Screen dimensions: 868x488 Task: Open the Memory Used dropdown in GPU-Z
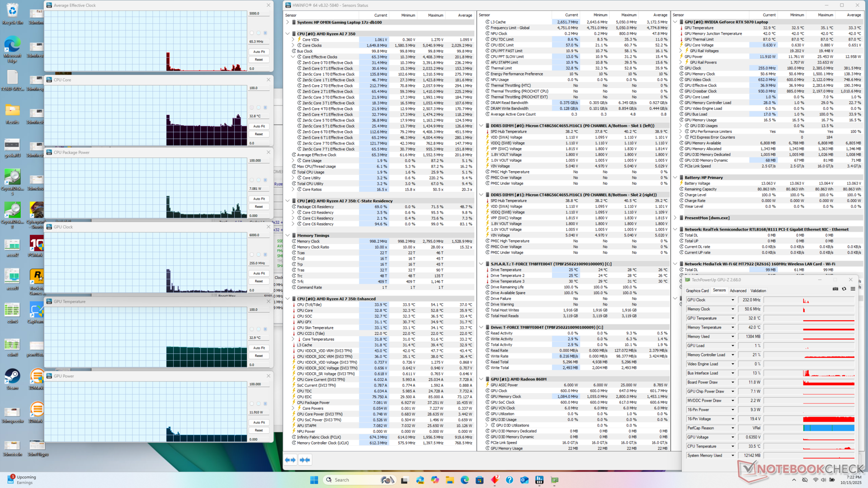tap(733, 337)
